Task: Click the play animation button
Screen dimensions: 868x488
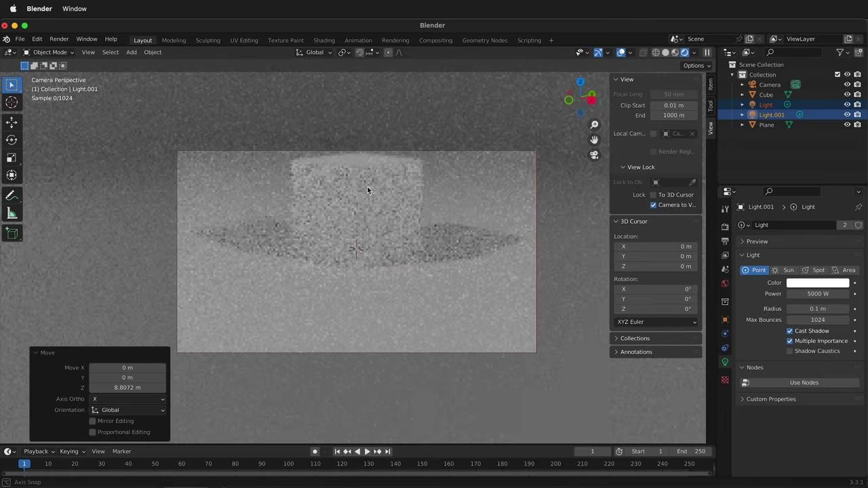Action: 367,451
